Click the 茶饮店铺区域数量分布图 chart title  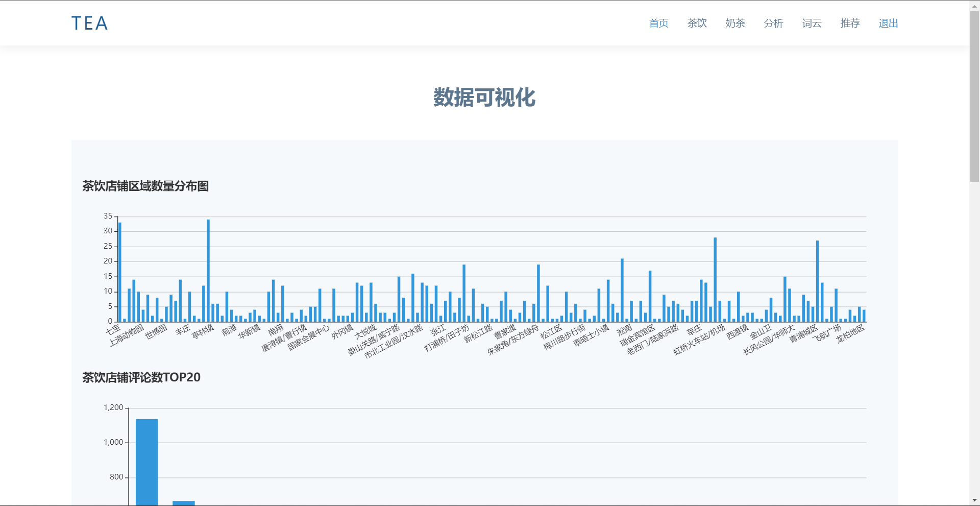145,186
